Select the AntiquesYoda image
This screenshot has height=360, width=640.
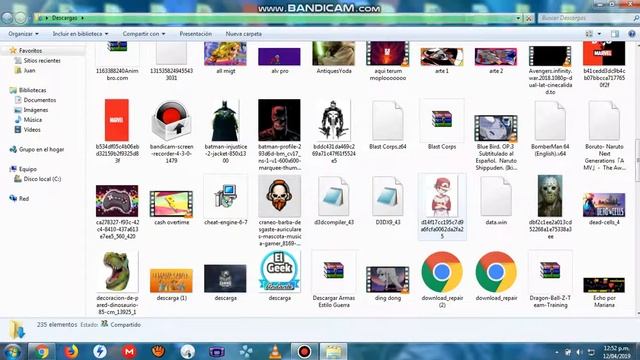click(333, 58)
